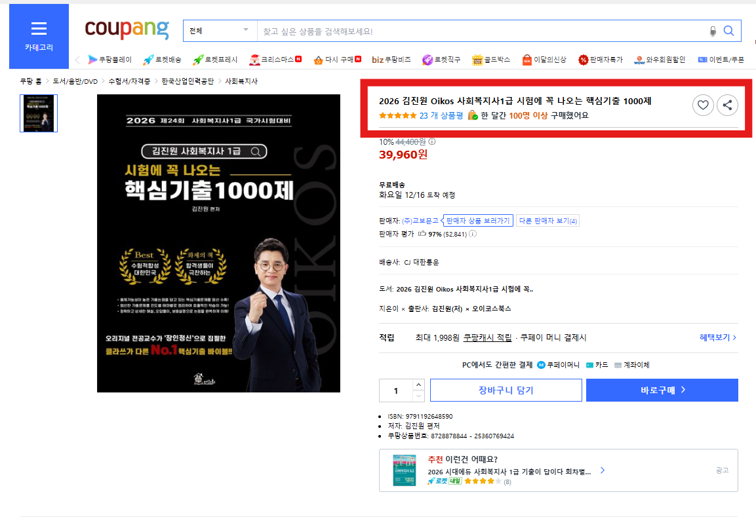Open 판매자특가 nav item
The width and height of the screenshot is (756, 532).
point(600,59)
